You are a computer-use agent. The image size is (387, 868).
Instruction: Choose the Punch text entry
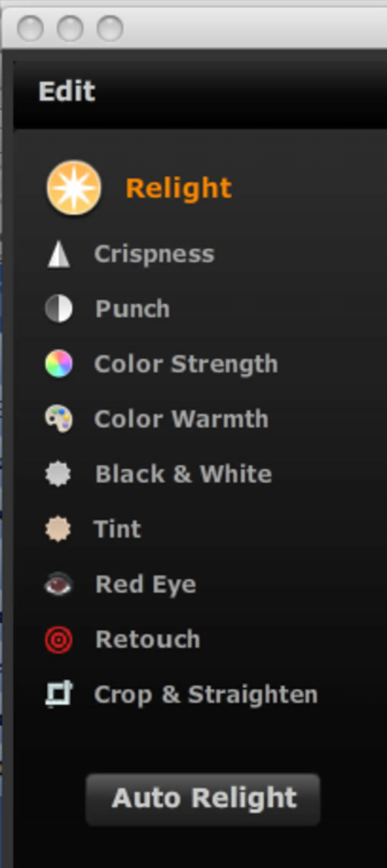point(132,308)
